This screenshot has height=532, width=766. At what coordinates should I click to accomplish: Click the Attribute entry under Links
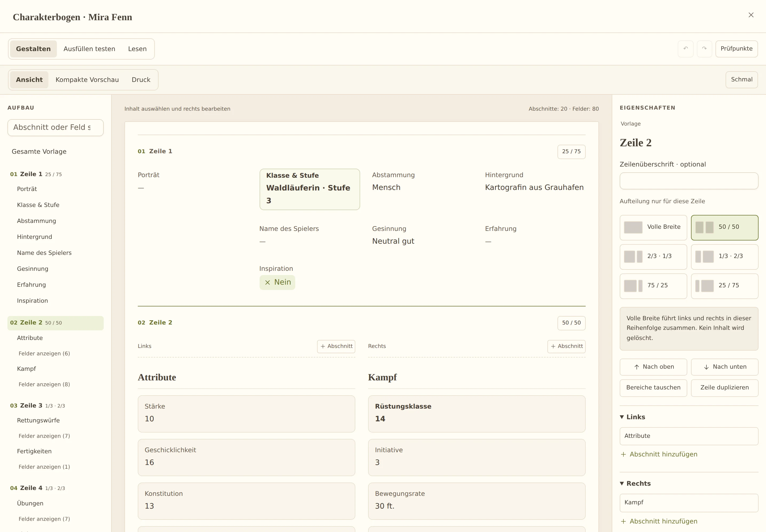tap(689, 436)
